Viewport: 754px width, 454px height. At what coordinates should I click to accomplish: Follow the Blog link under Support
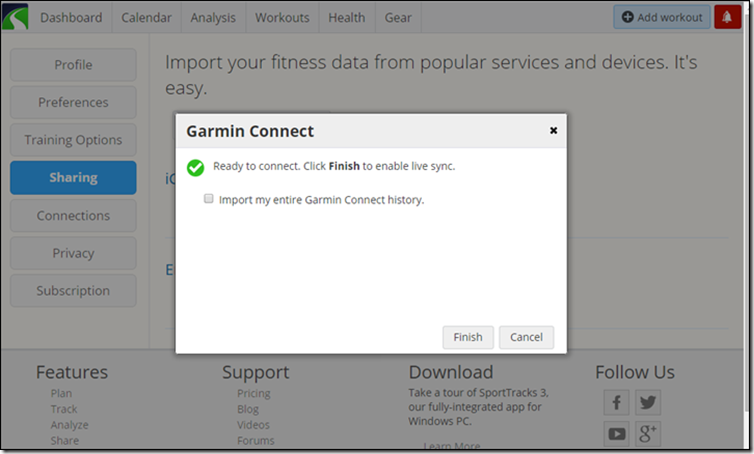tap(247, 410)
